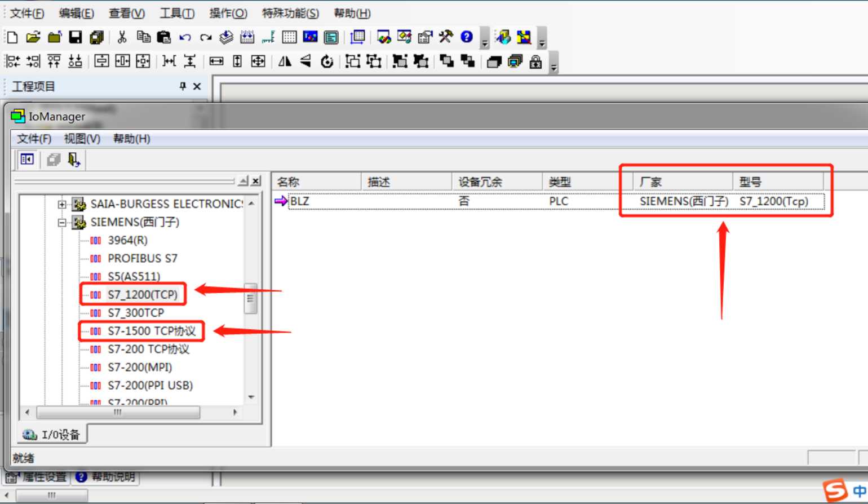Open the IoManager 帮助(H) menu

[131, 139]
